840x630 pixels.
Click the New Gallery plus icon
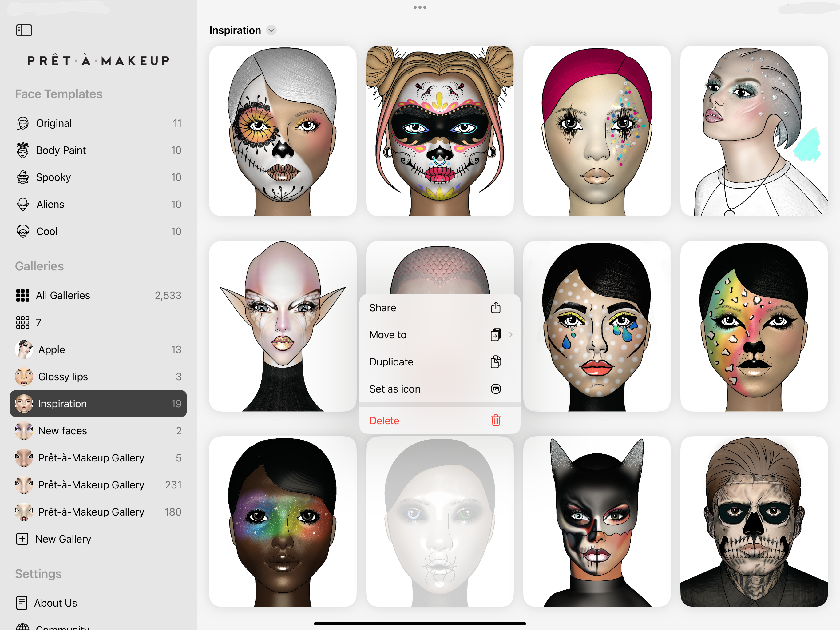point(22,539)
